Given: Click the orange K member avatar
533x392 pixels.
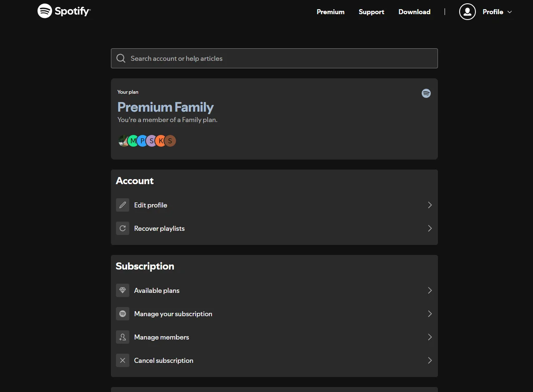Looking at the screenshot, I should coord(161,141).
